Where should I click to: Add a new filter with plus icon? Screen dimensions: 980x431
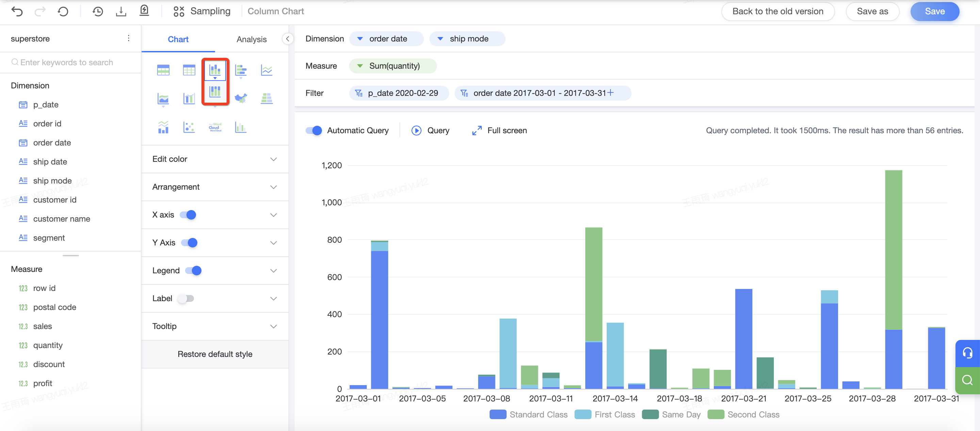coord(610,93)
